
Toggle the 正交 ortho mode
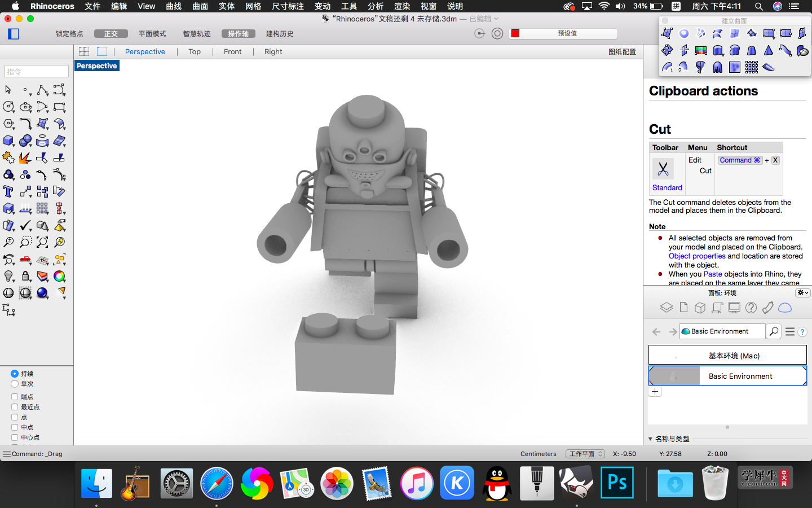point(111,34)
